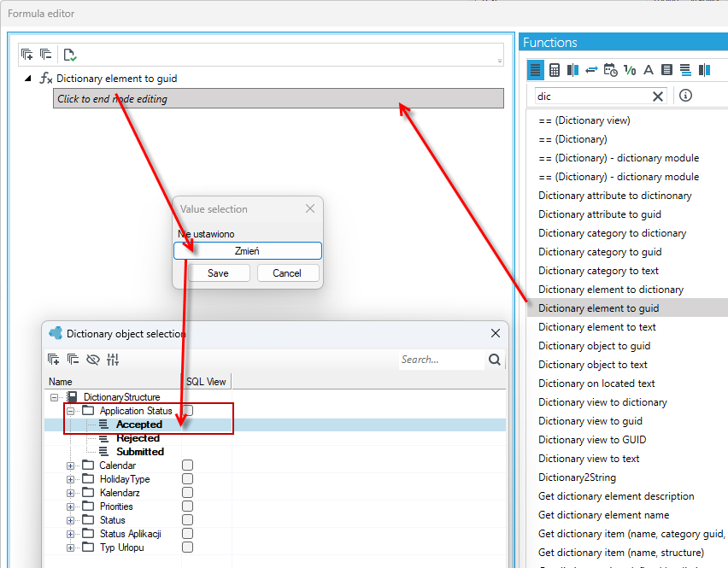Select the Rejected dictionary element
Screen dimensions: 728x568
click(x=138, y=438)
